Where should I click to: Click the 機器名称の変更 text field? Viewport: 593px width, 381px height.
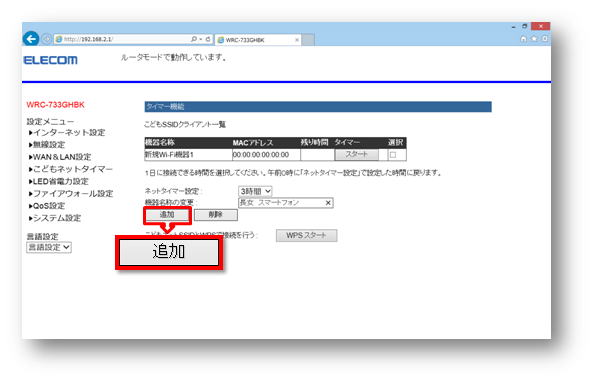pyautogui.click(x=286, y=203)
